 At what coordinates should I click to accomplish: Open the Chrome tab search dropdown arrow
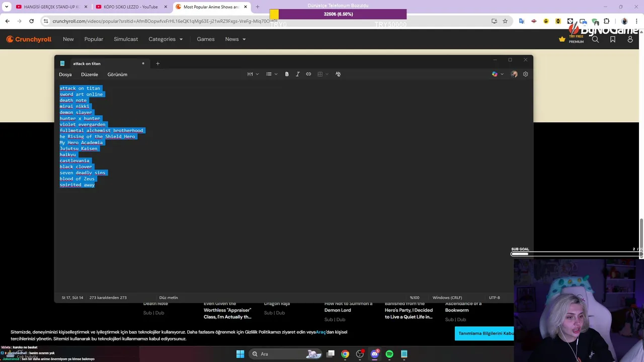[x=6, y=7]
